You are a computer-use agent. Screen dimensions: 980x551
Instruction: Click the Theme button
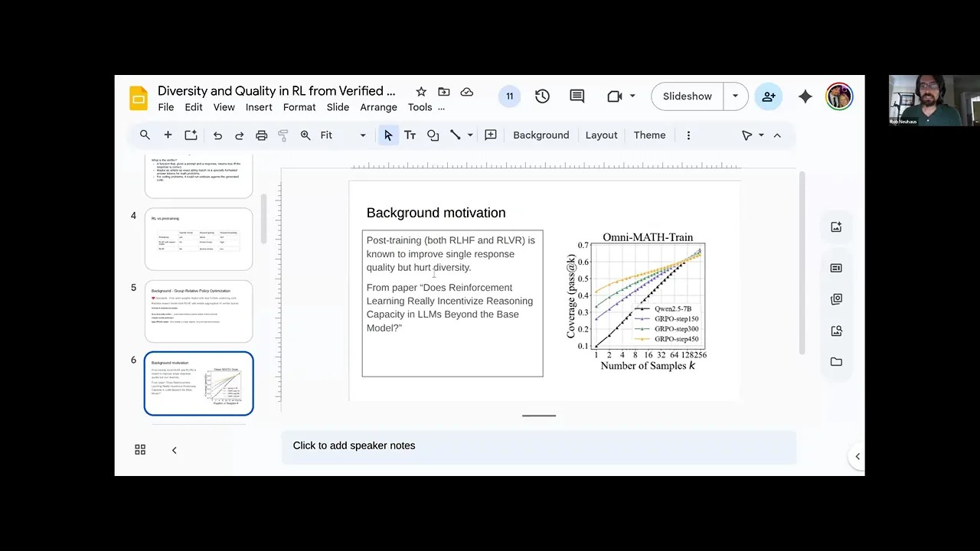pos(649,135)
